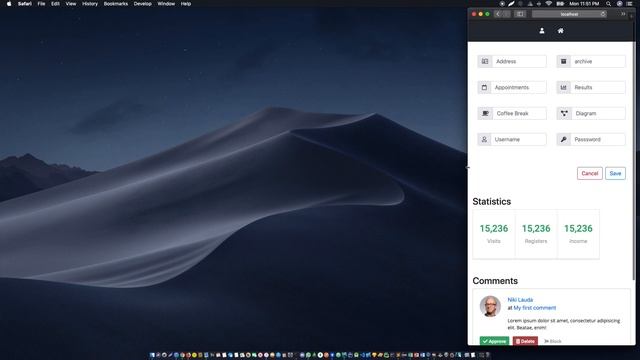Focus the Appointments input field
Image resolution: width=640 pixels, height=360 pixels.
tap(518, 87)
